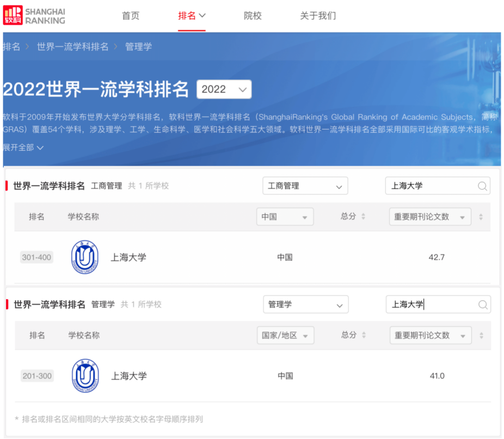
Task: Open the 国家/地区 filter dropdown
Action: coord(285,336)
